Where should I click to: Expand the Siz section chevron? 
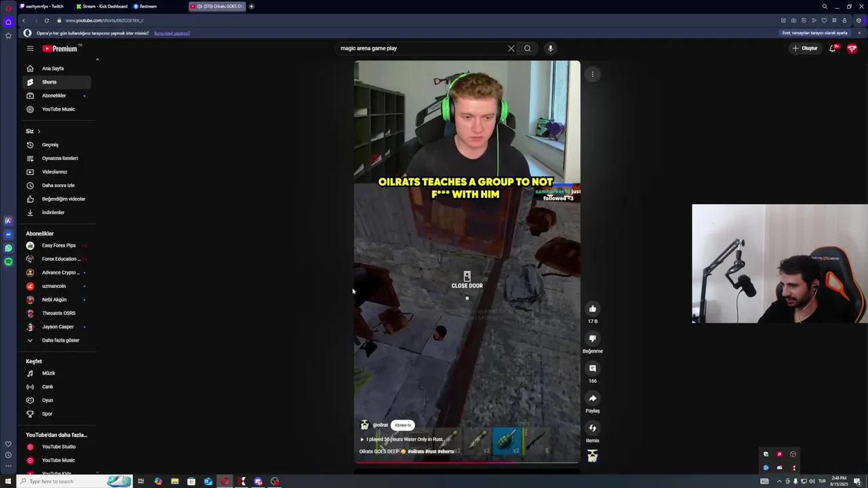(39, 131)
